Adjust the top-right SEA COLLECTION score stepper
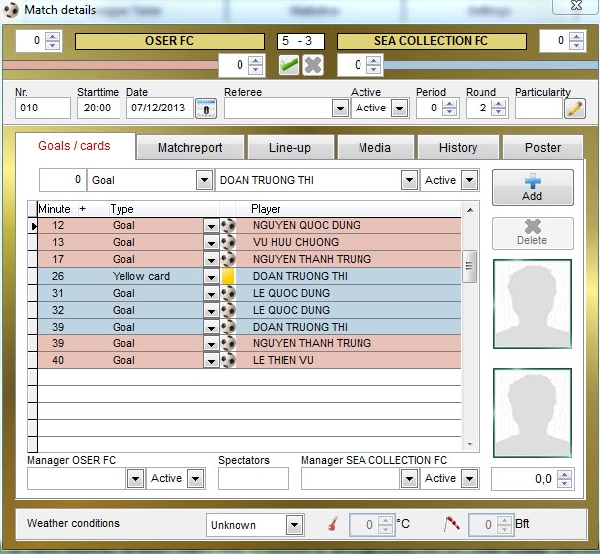Viewport: 600px width, 554px height. tap(576, 41)
